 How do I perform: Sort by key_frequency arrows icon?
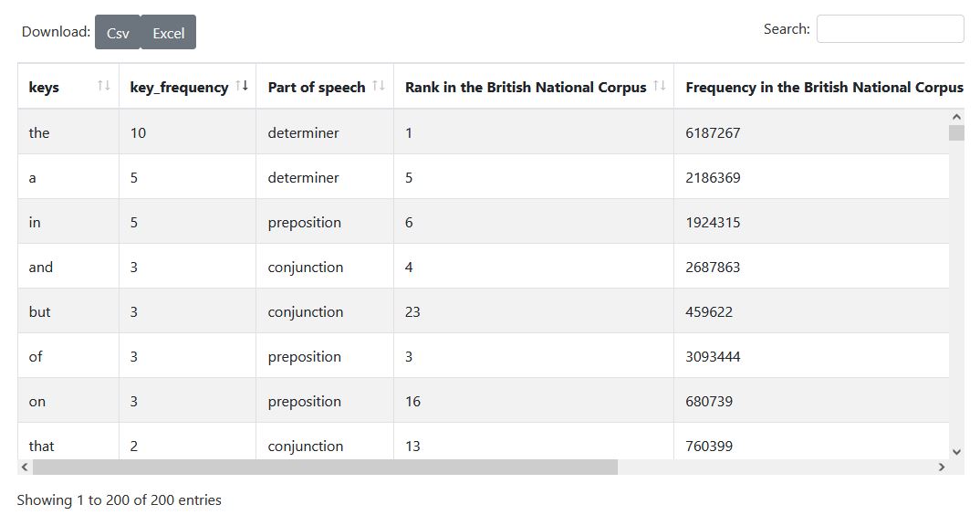[x=242, y=86]
